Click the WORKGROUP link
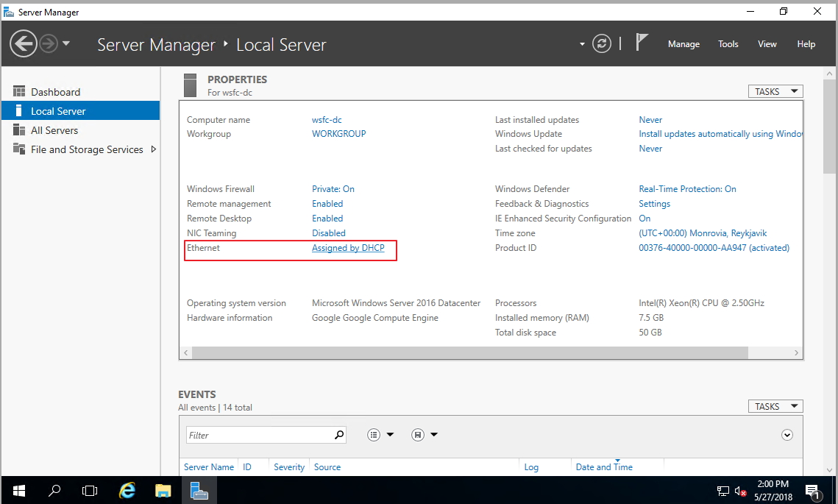Viewport: 838px width, 504px height. [338, 134]
